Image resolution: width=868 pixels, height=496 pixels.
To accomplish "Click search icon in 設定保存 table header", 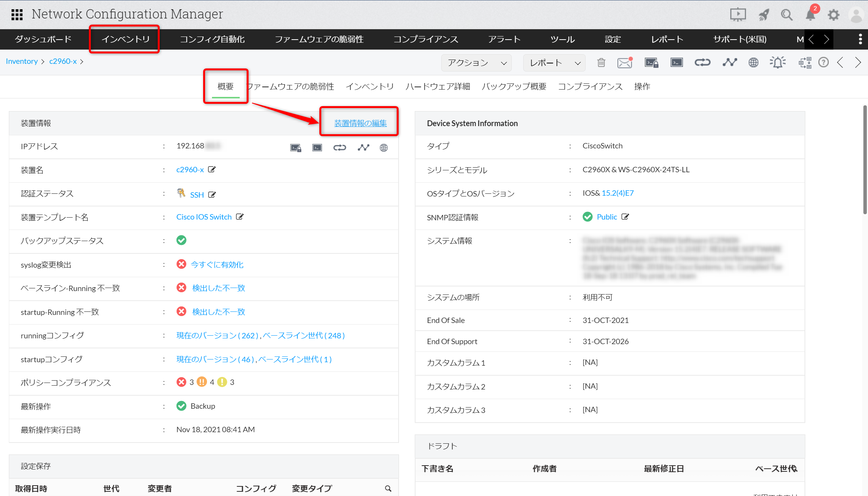I will pyautogui.click(x=388, y=488).
